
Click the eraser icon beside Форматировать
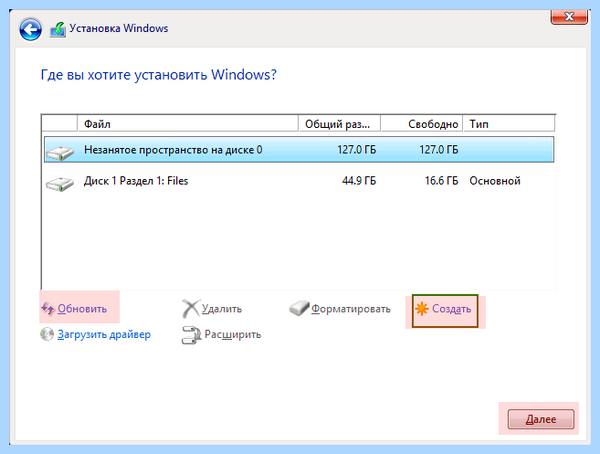299,308
